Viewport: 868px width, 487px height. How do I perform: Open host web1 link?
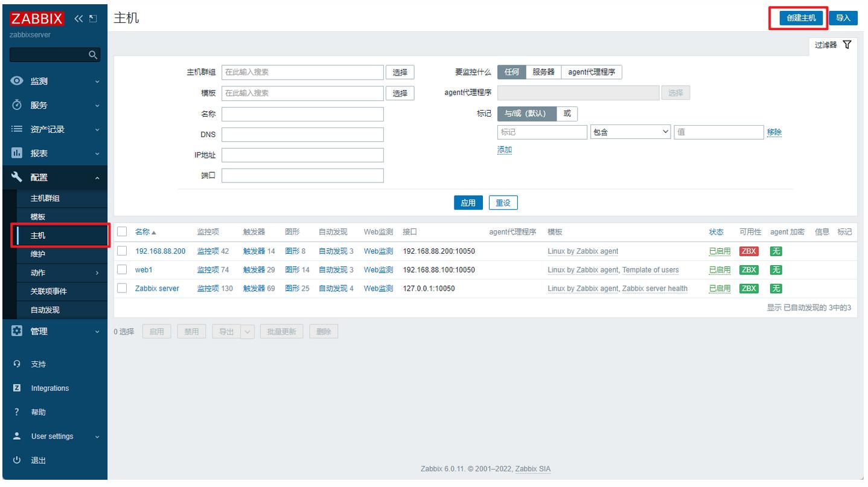(144, 270)
